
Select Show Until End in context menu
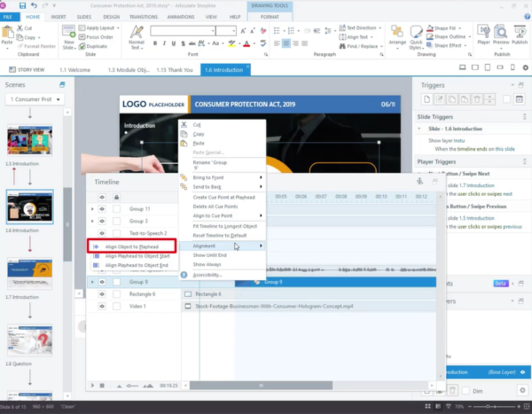tap(213, 255)
